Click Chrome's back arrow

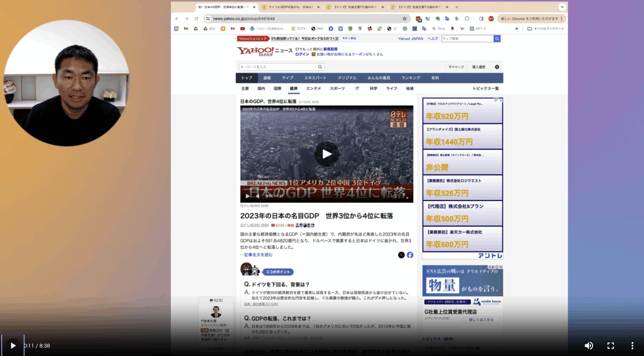(177, 19)
